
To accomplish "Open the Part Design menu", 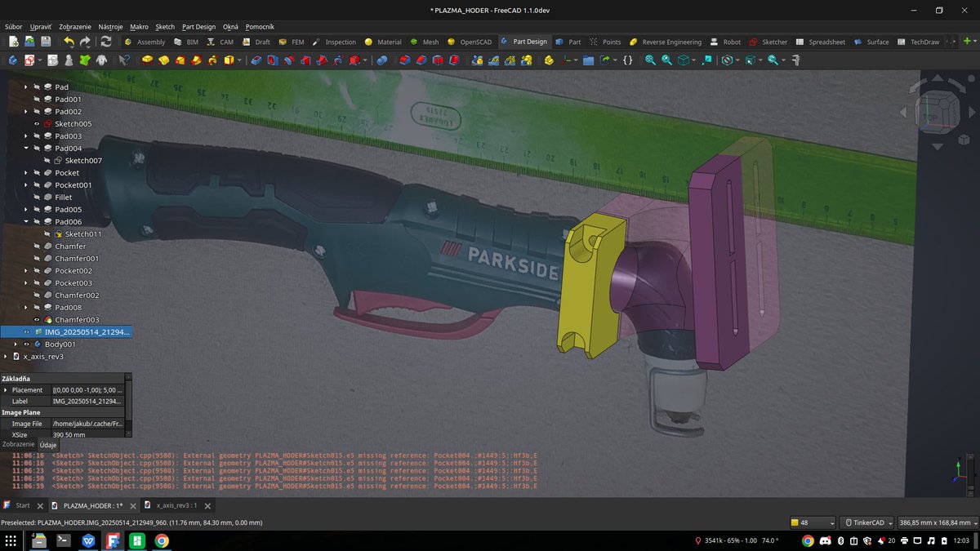I will (x=198, y=27).
